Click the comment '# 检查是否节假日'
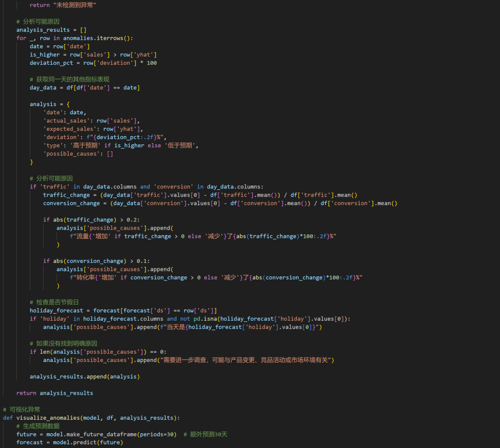The height and width of the screenshot is (448, 500). tap(54, 302)
